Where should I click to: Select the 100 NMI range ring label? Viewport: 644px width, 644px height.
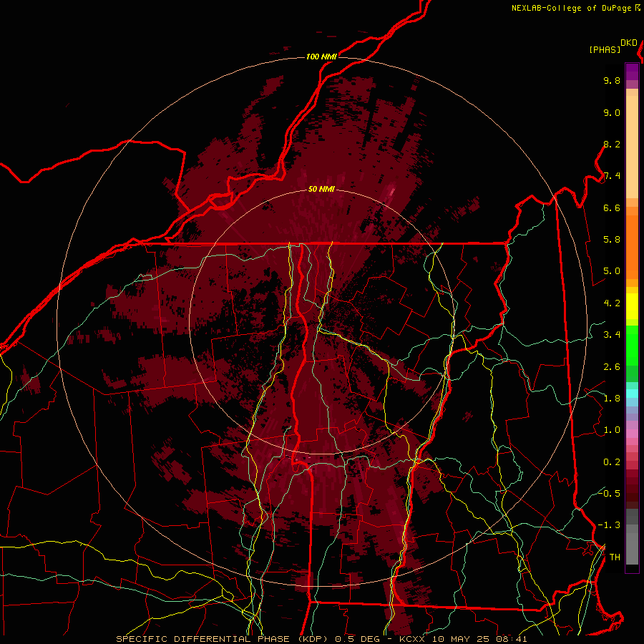pos(321,57)
